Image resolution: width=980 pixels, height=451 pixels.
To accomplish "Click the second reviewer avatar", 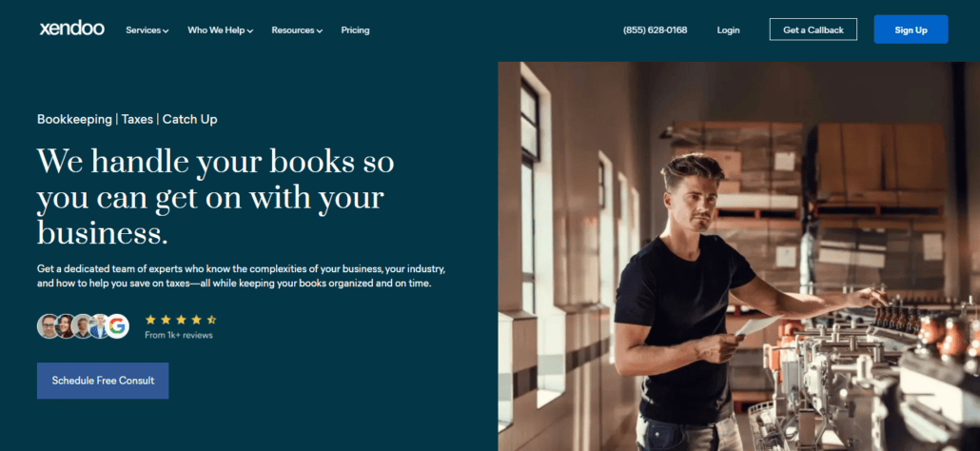I will tap(66, 326).
